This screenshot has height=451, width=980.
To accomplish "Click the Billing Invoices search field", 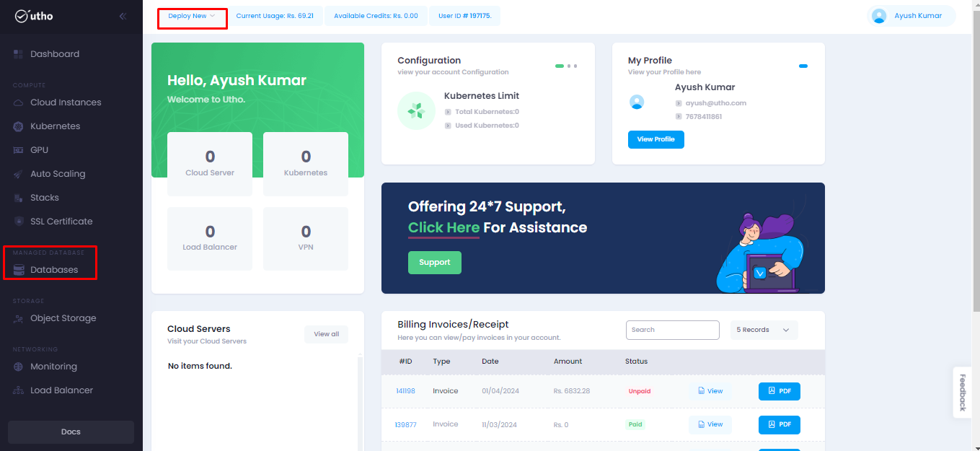I will (x=673, y=330).
